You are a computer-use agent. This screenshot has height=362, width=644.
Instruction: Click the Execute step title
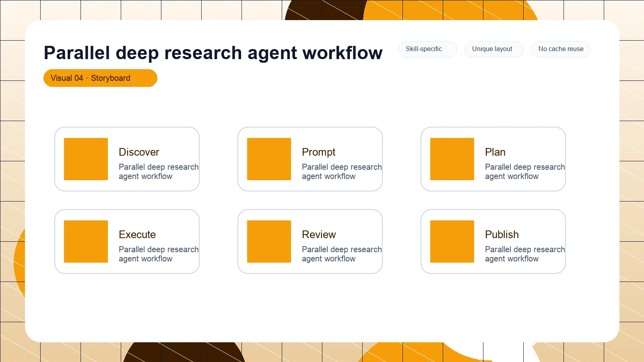tap(137, 234)
